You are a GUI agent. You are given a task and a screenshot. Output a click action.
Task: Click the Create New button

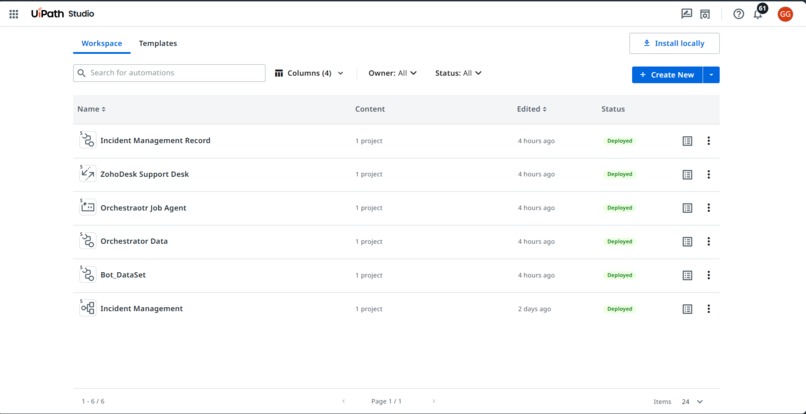(x=667, y=75)
